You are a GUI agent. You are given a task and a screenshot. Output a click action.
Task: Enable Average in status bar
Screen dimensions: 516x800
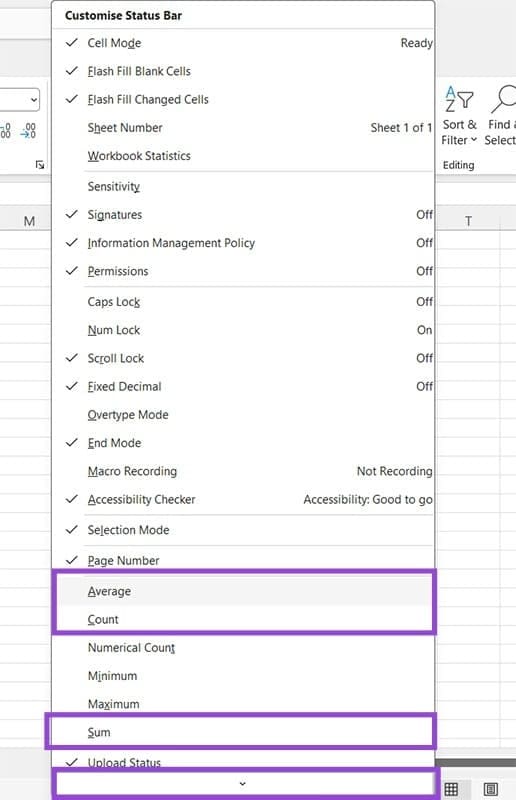pyautogui.click(x=243, y=591)
